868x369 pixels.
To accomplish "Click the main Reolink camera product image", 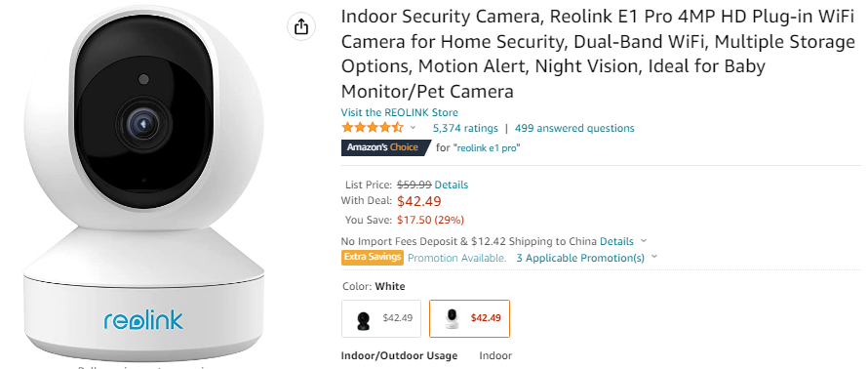I will (143, 184).
